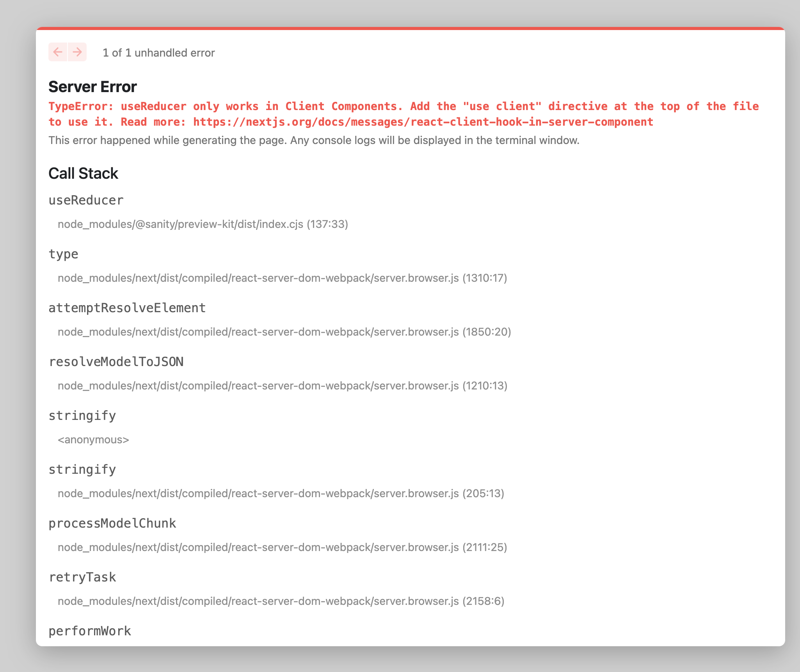Select the processModelChunk stack frame
The height and width of the screenshot is (672, 800).
pos(112,523)
